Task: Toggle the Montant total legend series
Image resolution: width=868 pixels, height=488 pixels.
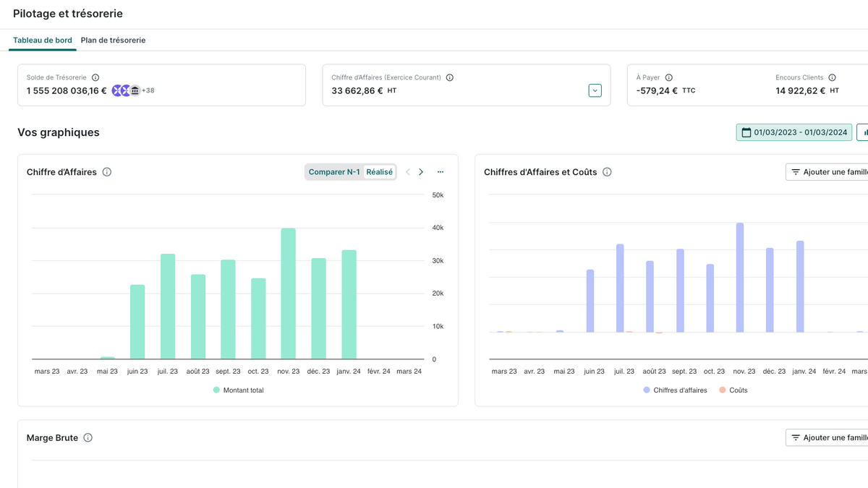Action: [x=239, y=390]
